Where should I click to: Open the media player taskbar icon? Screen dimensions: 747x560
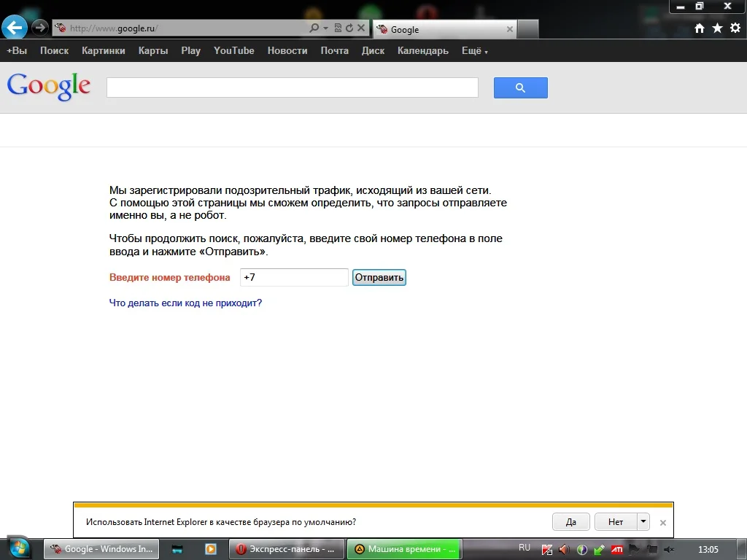(x=211, y=549)
